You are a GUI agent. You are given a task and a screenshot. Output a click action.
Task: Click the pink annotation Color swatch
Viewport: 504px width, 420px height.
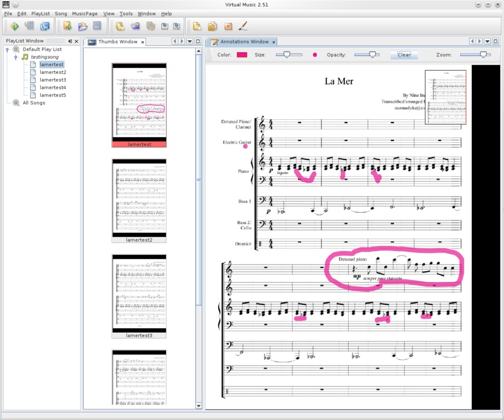(x=242, y=55)
